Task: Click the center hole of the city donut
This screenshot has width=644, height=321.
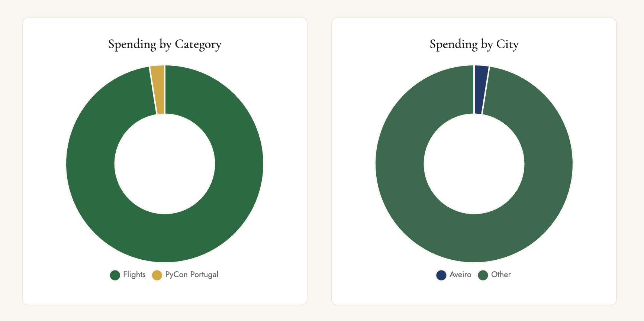Action: point(474,163)
